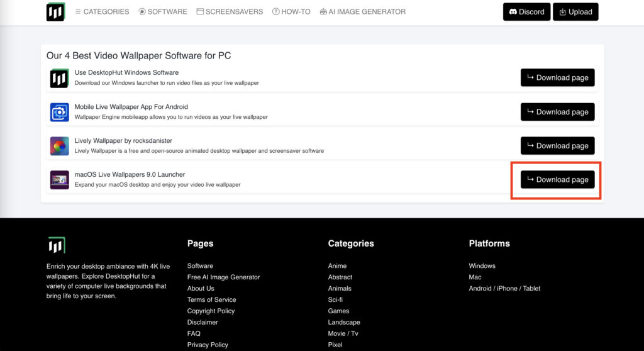Open Download page for macOS Live Wallpapers
The width and height of the screenshot is (644, 351).
click(x=557, y=180)
